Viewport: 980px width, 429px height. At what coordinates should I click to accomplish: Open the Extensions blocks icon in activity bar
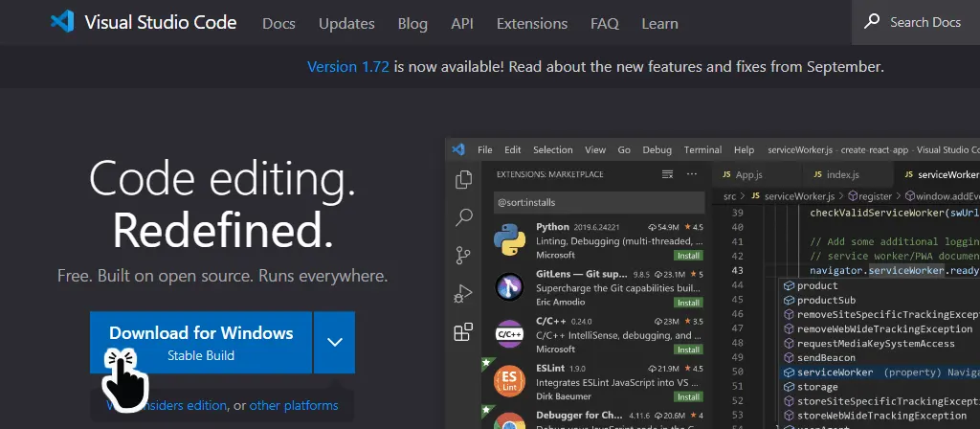[x=464, y=331]
